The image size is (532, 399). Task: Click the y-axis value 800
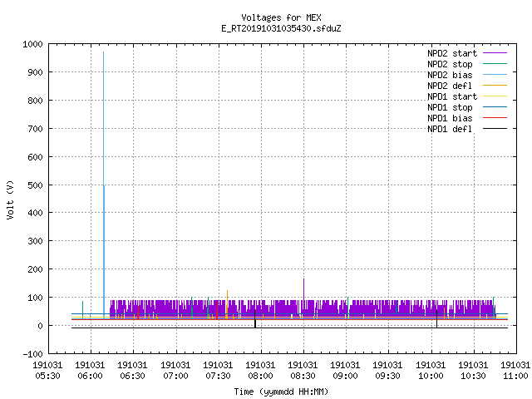click(x=35, y=101)
